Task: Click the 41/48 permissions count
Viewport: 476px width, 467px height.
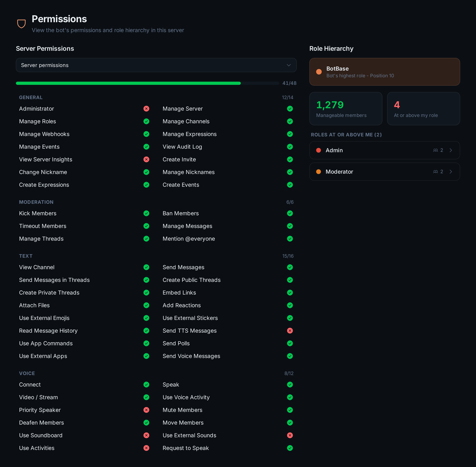Action: 289,83
